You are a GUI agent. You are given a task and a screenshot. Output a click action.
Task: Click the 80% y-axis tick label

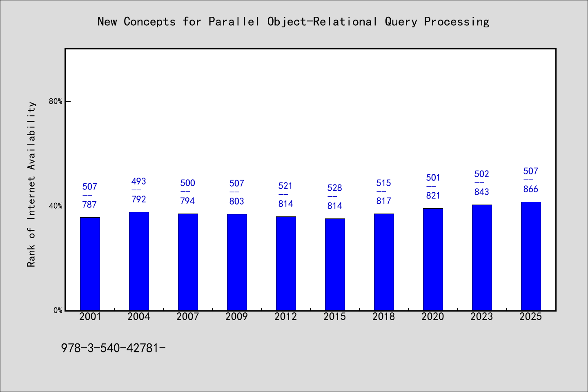pyautogui.click(x=56, y=102)
